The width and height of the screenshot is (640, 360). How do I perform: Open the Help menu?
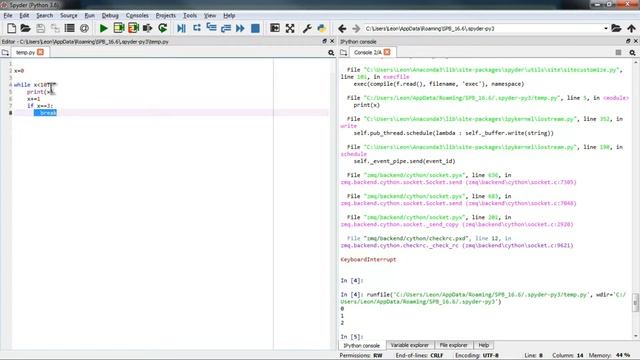point(229,16)
